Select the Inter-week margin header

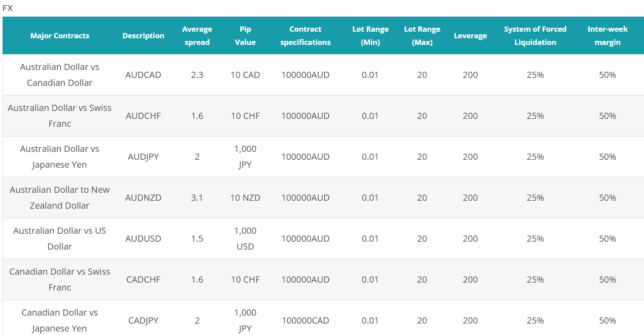[x=607, y=36]
